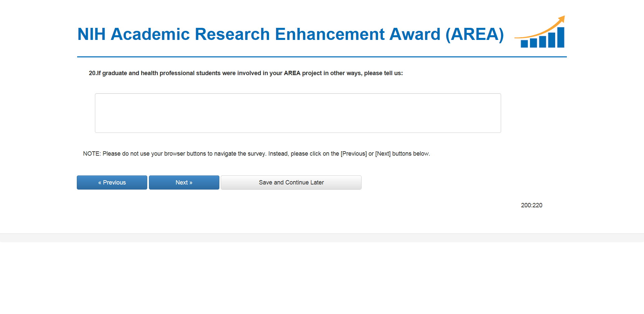Click "(AREA)" in the page title
The height and width of the screenshot is (314, 644).
(474, 34)
